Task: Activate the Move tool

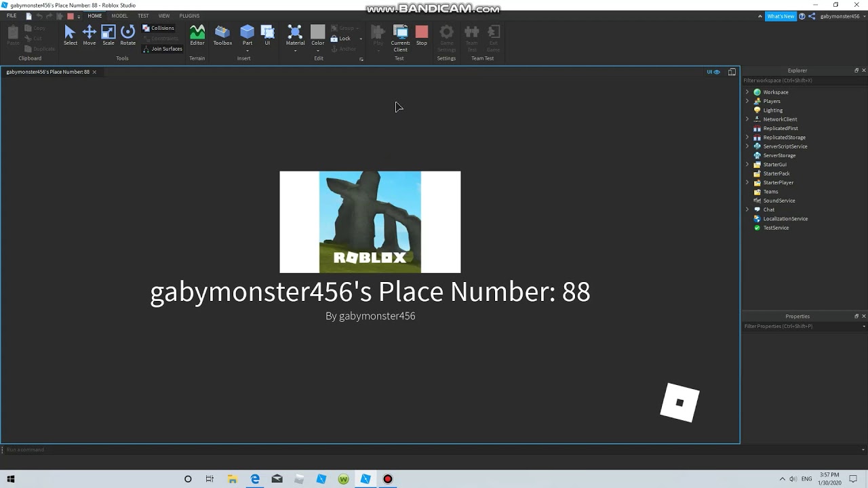Action: [x=89, y=32]
